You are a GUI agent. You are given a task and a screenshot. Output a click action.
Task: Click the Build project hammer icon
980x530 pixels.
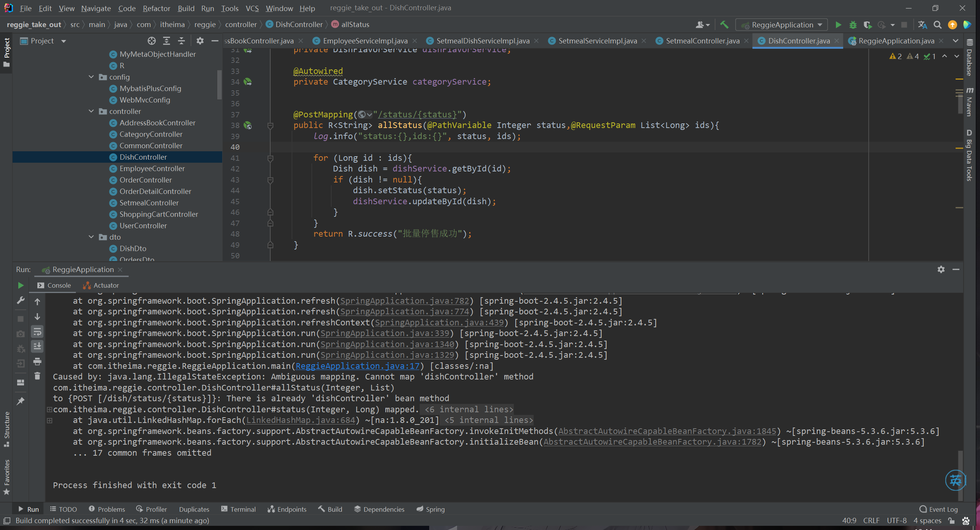point(724,25)
